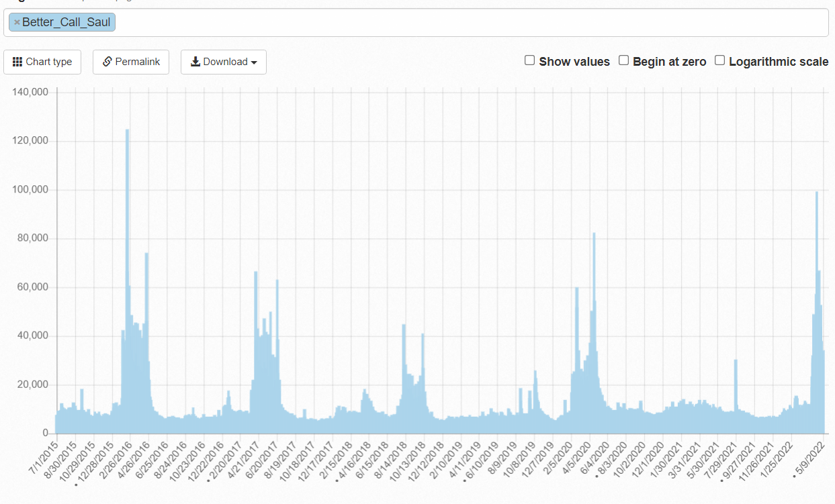Click the isolated spike bar at 7/29/2021
The image size is (835, 504).
click(x=736, y=397)
